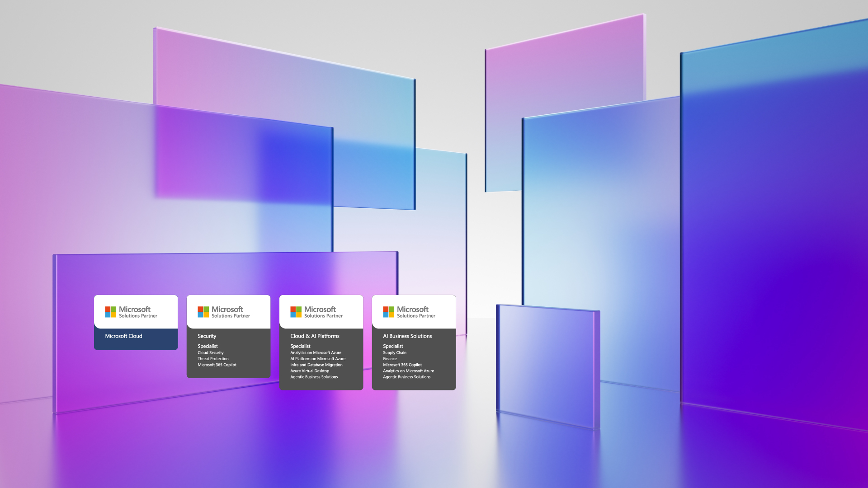
Task: Select the 'Microsoft Cloud' badge label
Action: 123,336
